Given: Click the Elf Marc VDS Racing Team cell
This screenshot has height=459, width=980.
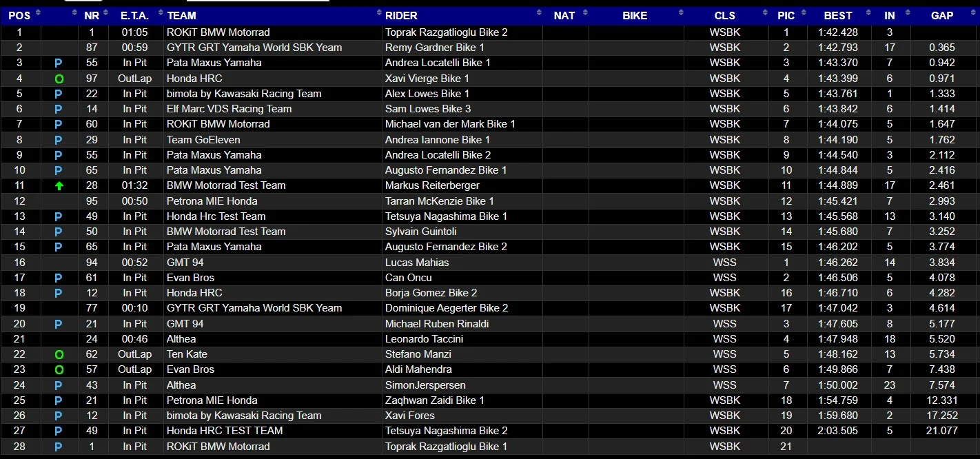Looking at the screenshot, I should pos(229,109).
